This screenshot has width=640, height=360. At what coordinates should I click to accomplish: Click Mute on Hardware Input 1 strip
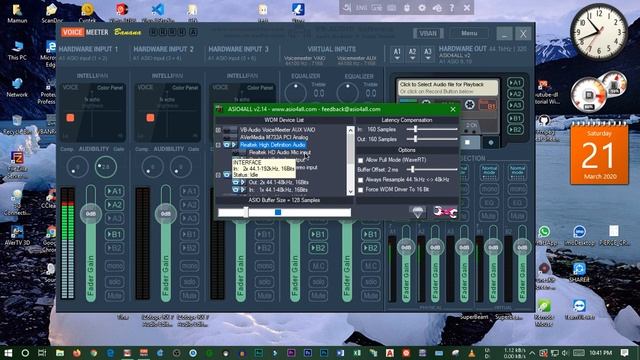coord(114,295)
